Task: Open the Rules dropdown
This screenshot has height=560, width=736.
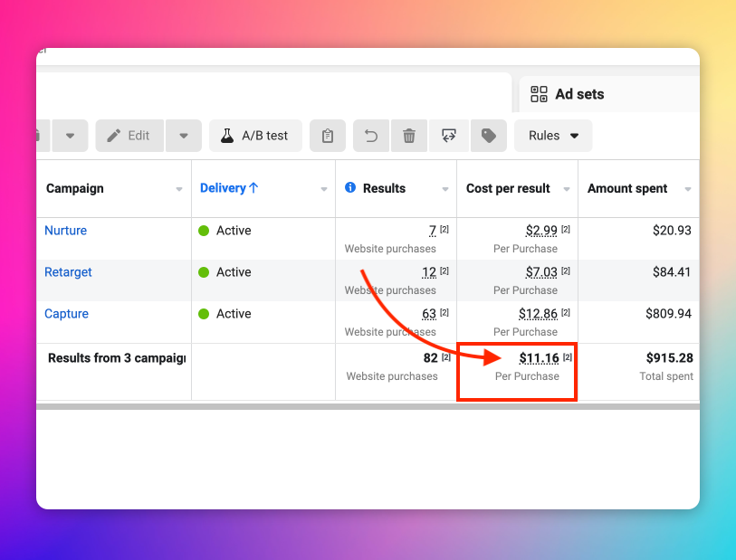Action: (x=553, y=136)
